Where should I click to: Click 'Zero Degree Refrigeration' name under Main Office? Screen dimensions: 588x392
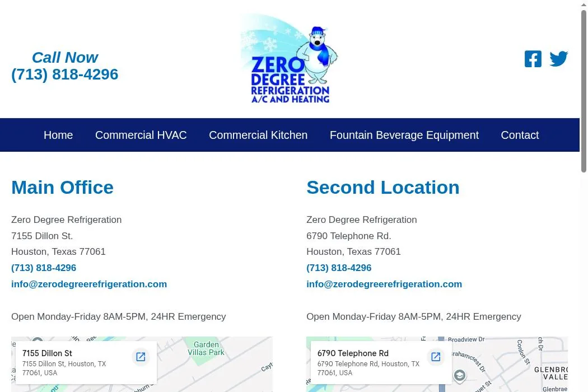(67, 220)
